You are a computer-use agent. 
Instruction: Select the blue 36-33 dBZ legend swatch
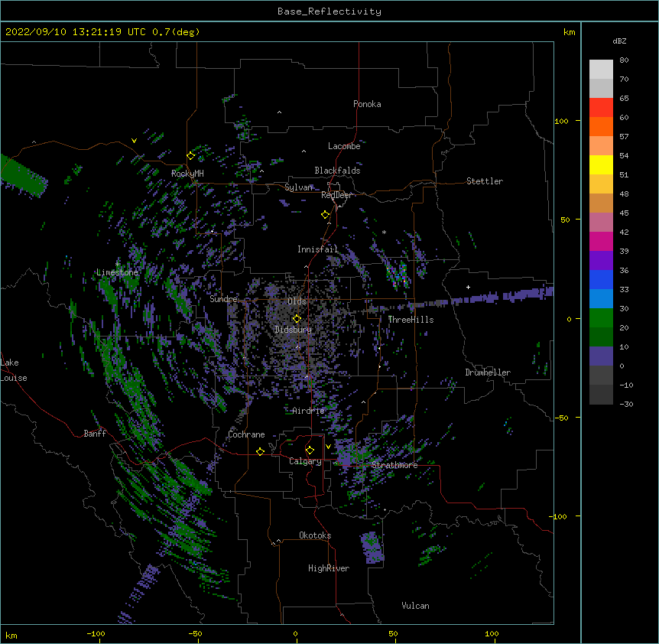coord(601,280)
